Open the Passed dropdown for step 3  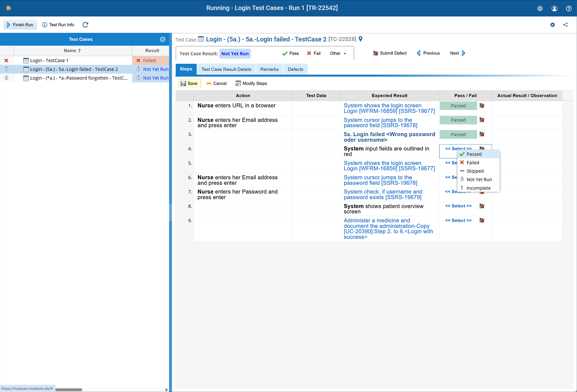(458, 135)
